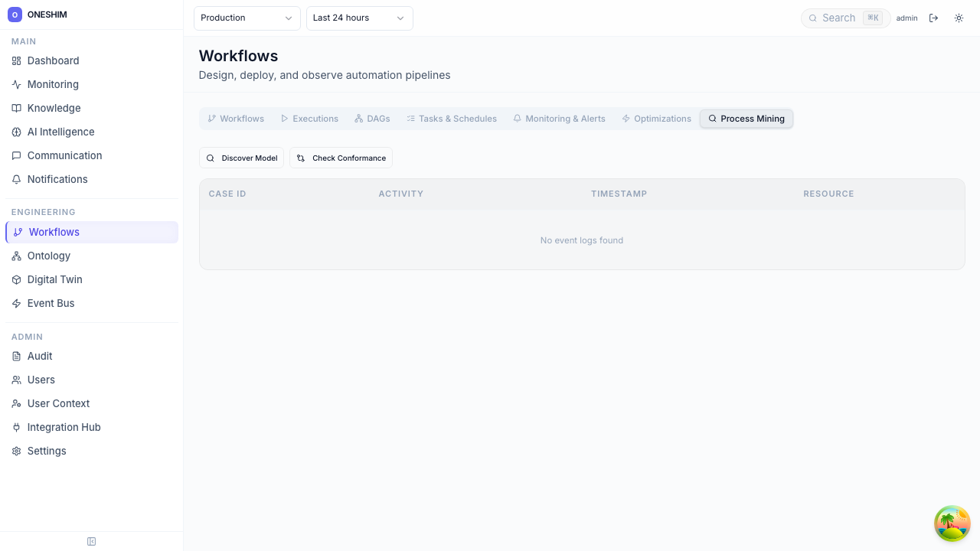Open the Event Bus page
This screenshot has height=551, width=980.
pos(51,303)
